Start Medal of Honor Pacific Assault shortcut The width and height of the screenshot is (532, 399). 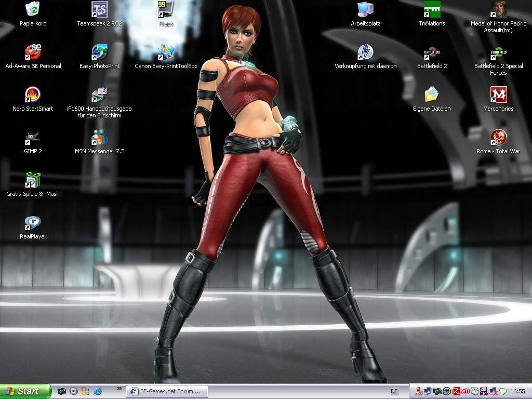498,17
